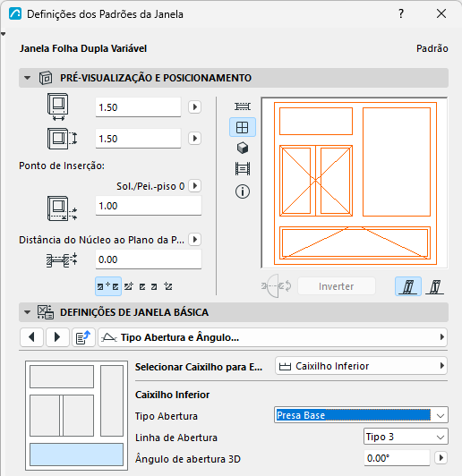Click the Ponto de Inserção label
The height and width of the screenshot is (476, 462).
[x=62, y=166]
